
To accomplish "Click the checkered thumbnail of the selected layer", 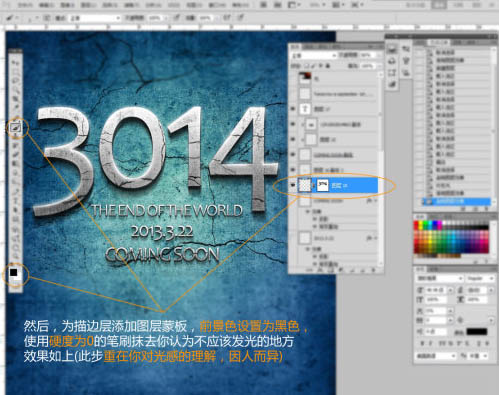I will click(305, 185).
